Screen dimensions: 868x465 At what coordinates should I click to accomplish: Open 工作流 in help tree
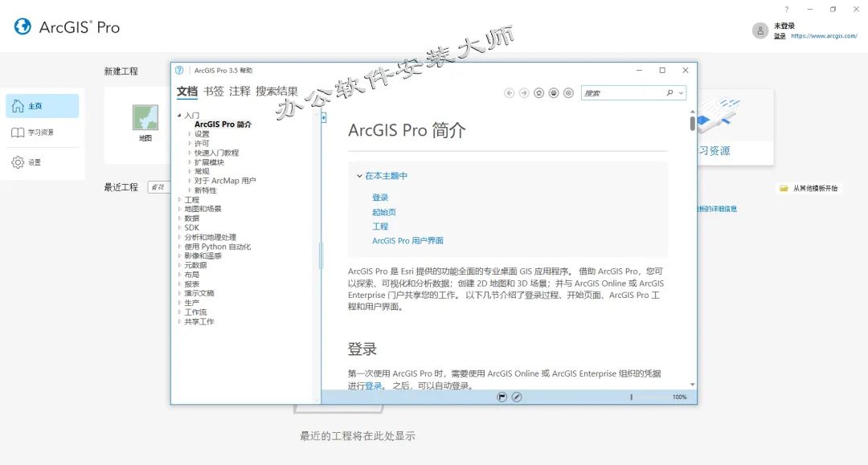pyautogui.click(x=195, y=312)
